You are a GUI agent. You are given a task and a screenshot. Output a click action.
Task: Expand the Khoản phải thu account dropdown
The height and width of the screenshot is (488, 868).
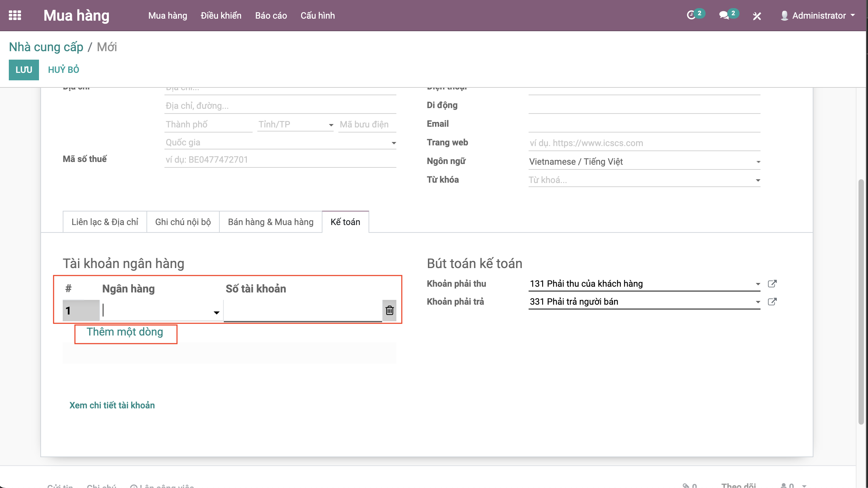coord(758,284)
